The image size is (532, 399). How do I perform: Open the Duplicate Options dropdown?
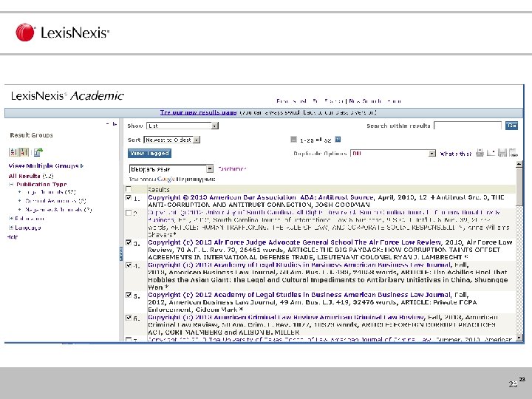(x=393, y=154)
